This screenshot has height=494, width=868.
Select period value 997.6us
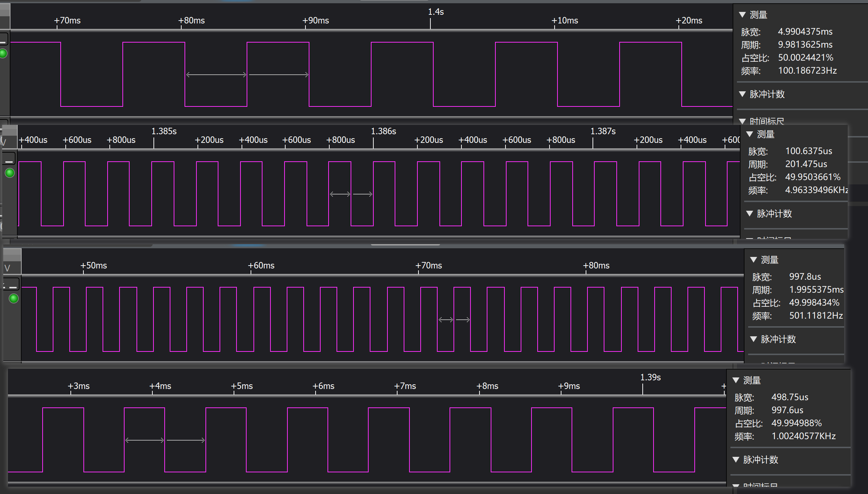(x=787, y=410)
